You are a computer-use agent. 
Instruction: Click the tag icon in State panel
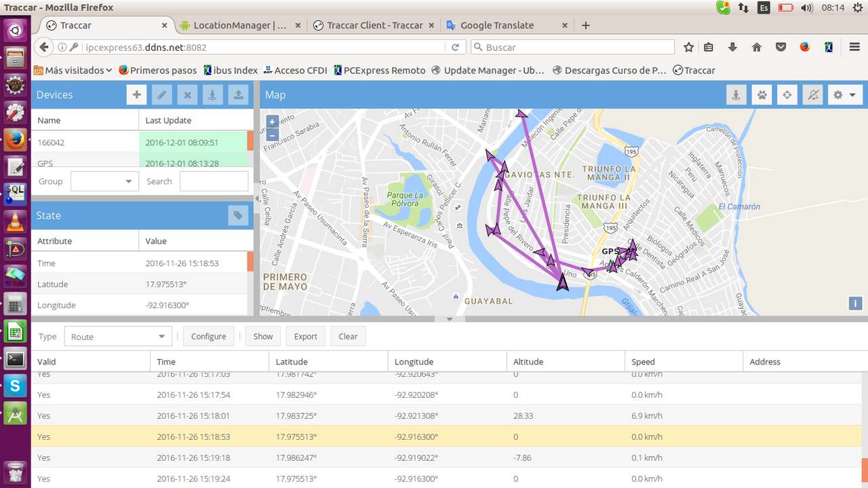238,216
